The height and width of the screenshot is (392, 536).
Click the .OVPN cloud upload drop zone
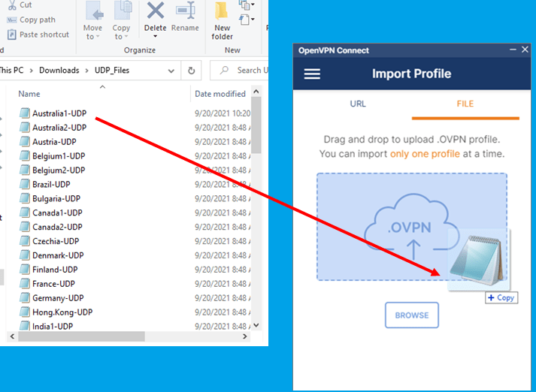(x=411, y=227)
